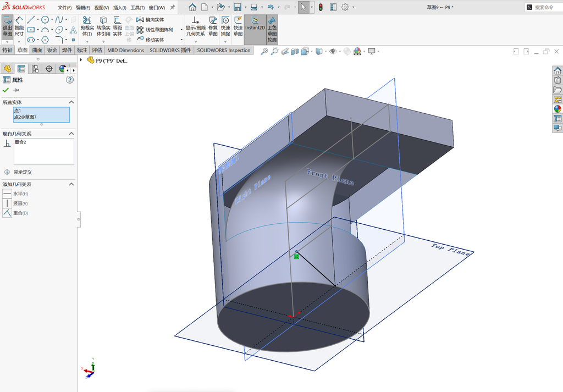The height and width of the screenshot is (392, 563).
Task: Open the line tool dropdown arrow
Action: pyautogui.click(x=38, y=20)
